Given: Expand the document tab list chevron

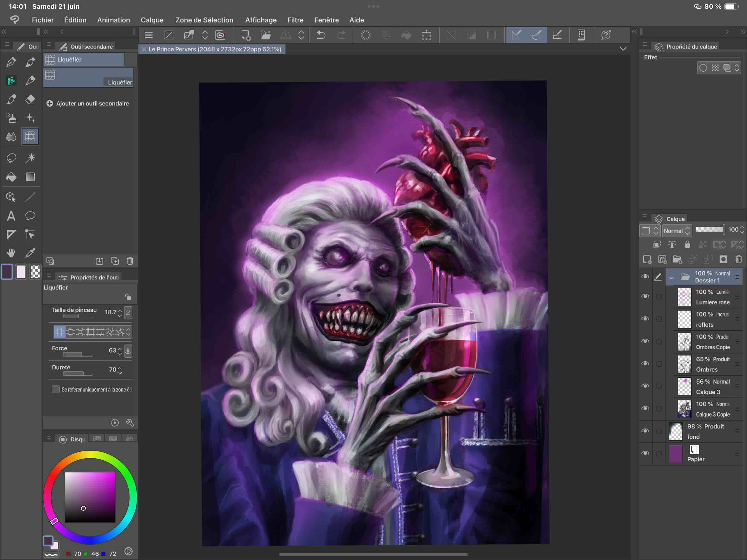Looking at the screenshot, I should (x=623, y=49).
